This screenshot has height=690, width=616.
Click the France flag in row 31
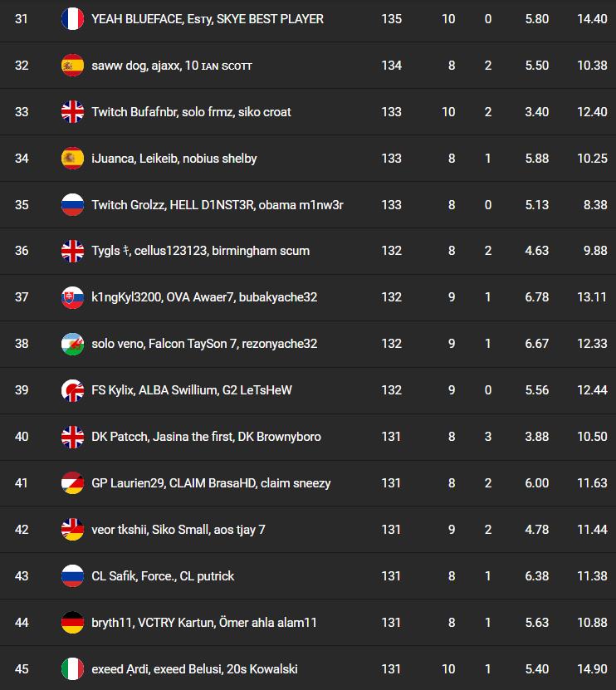pos(73,19)
